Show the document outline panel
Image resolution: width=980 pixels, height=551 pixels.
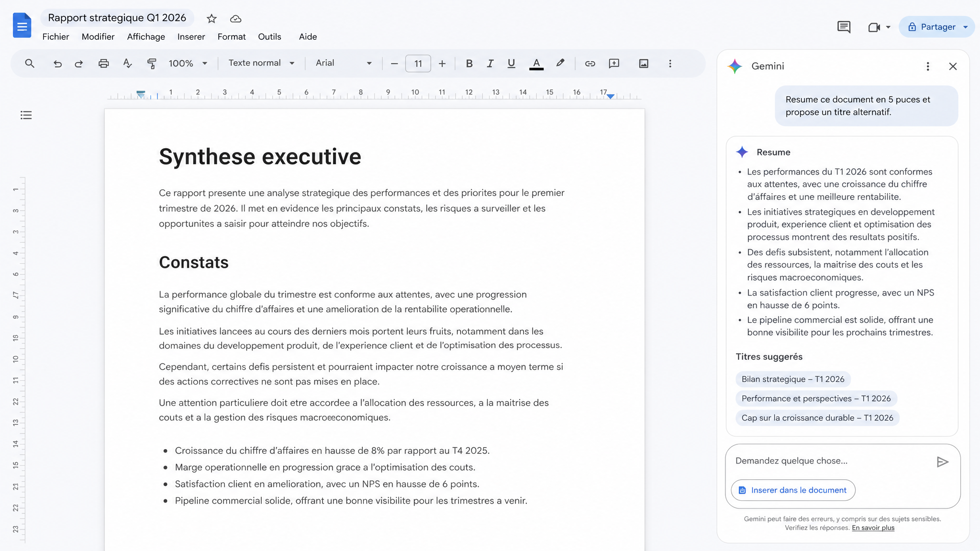coord(26,115)
